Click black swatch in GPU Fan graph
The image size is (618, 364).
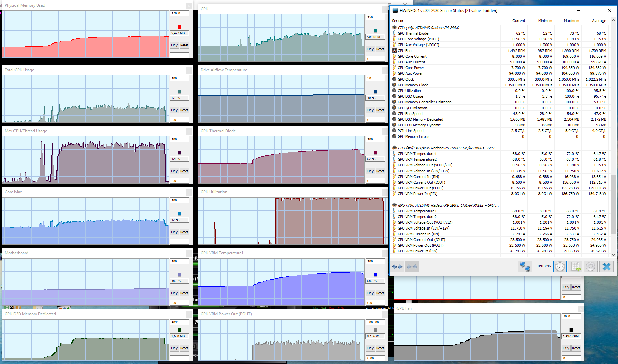point(571,330)
